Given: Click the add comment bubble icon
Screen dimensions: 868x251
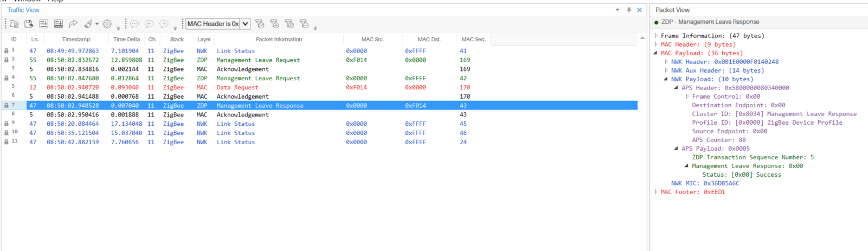Looking at the screenshot, I should (x=134, y=24).
